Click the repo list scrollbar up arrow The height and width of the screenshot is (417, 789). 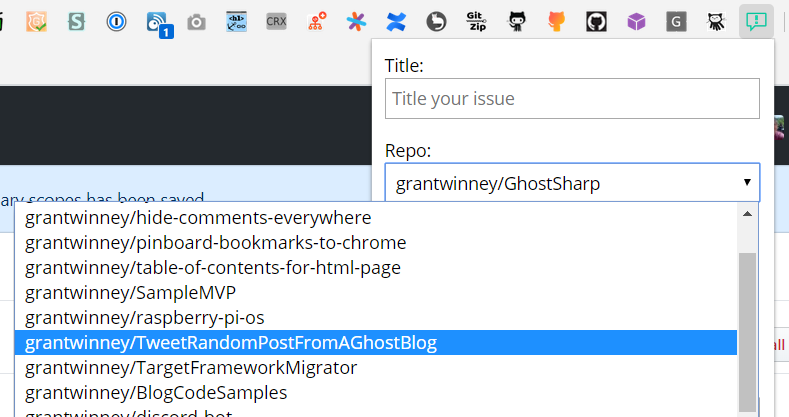(746, 214)
